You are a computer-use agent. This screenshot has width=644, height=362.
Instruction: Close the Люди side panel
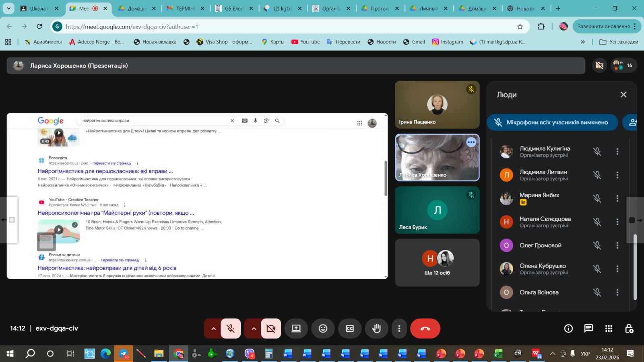[623, 95]
